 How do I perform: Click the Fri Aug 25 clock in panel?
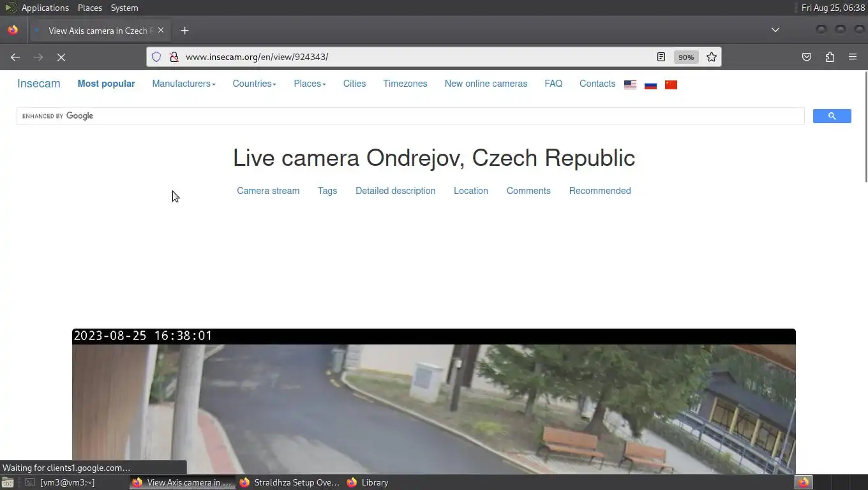[x=833, y=8]
